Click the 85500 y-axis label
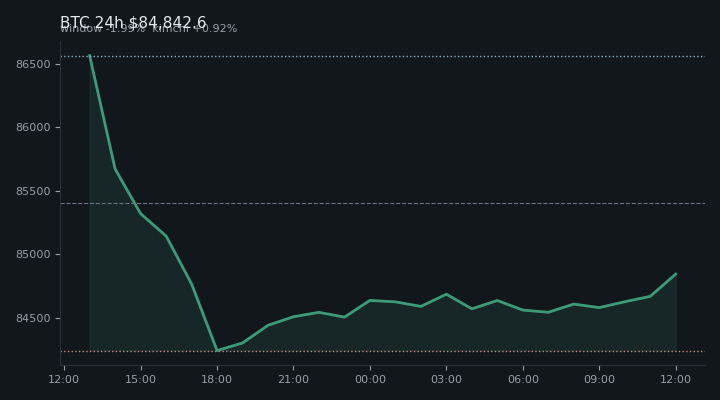The image size is (720, 400). (33, 192)
